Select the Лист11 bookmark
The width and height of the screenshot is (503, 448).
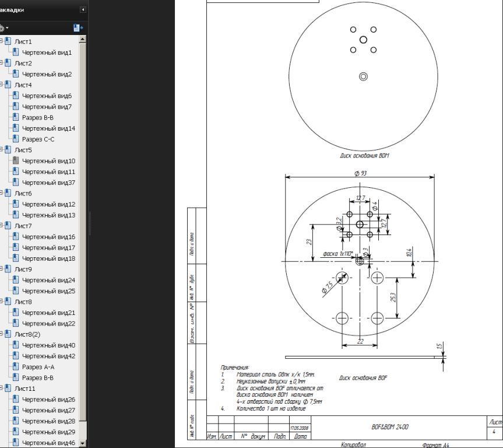click(24, 389)
